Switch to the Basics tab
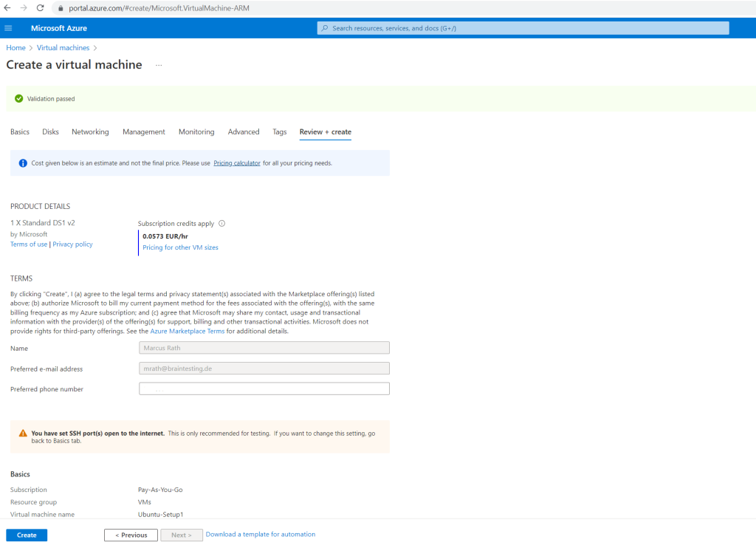Image resolution: width=756 pixels, height=548 pixels. click(x=20, y=131)
